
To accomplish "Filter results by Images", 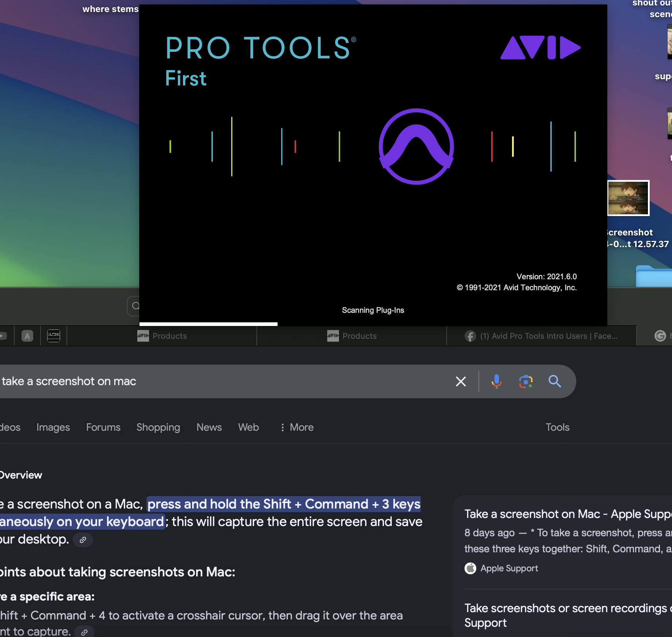I will [53, 427].
